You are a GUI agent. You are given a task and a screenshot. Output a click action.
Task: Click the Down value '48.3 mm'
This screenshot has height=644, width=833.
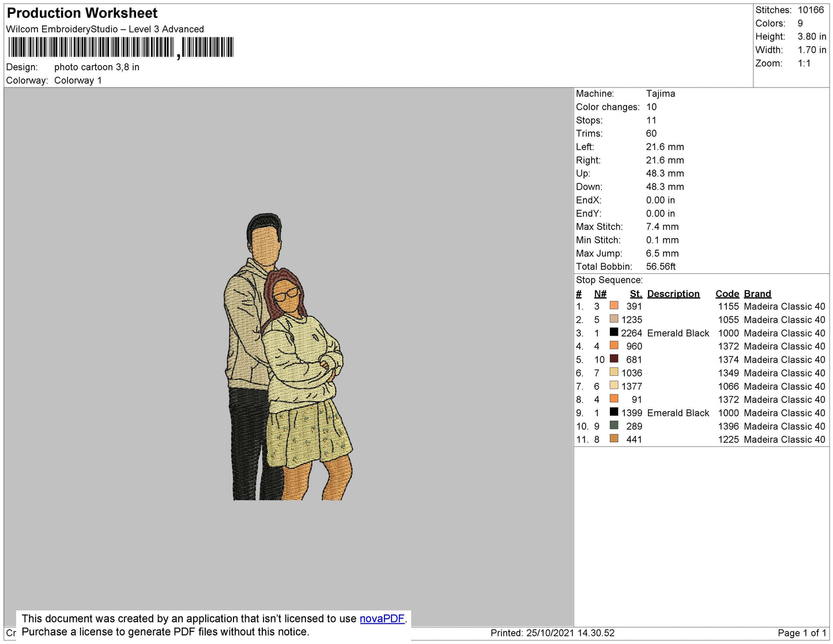point(665,187)
